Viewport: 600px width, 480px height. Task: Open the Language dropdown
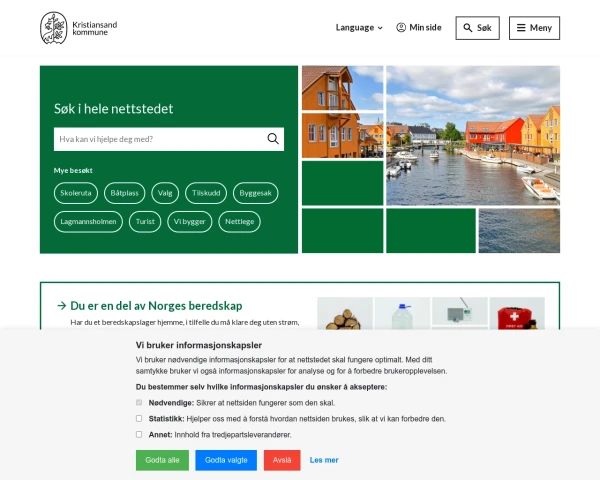359,28
